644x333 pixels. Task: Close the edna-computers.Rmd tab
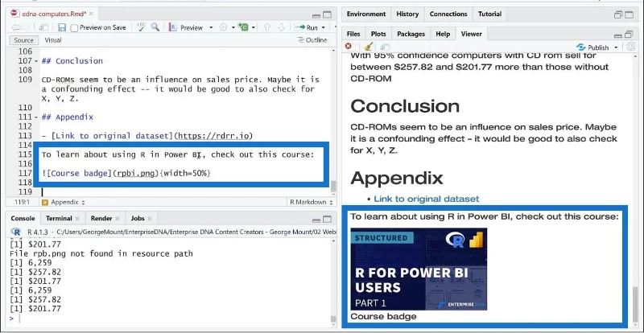point(91,14)
